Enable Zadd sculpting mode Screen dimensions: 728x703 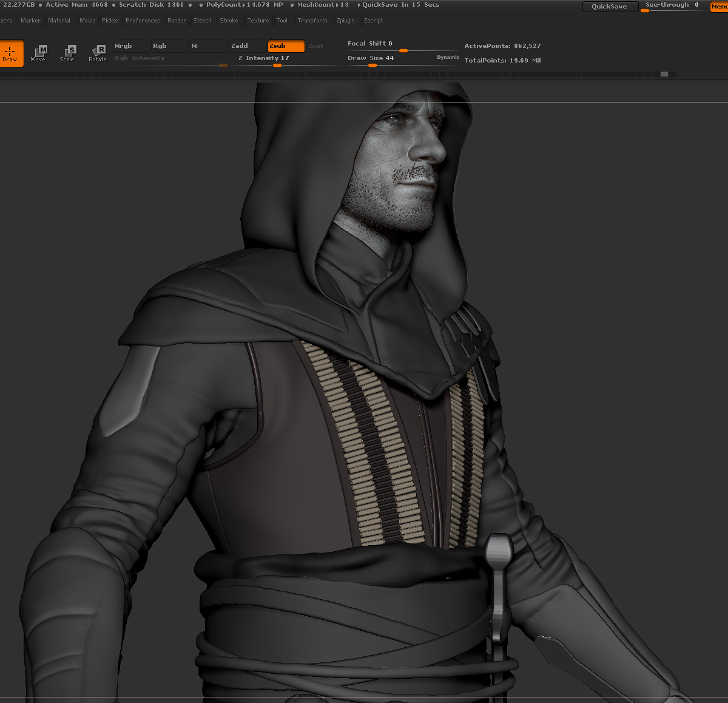(x=247, y=46)
